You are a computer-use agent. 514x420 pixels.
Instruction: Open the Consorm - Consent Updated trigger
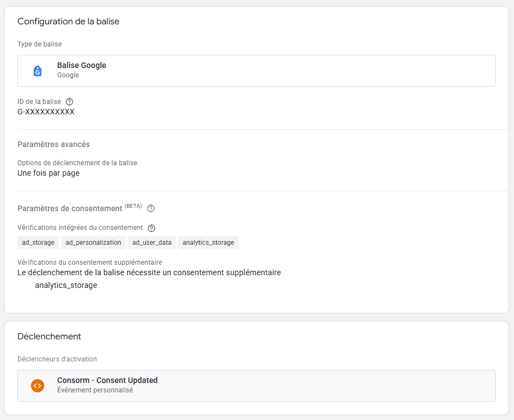pos(256,386)
